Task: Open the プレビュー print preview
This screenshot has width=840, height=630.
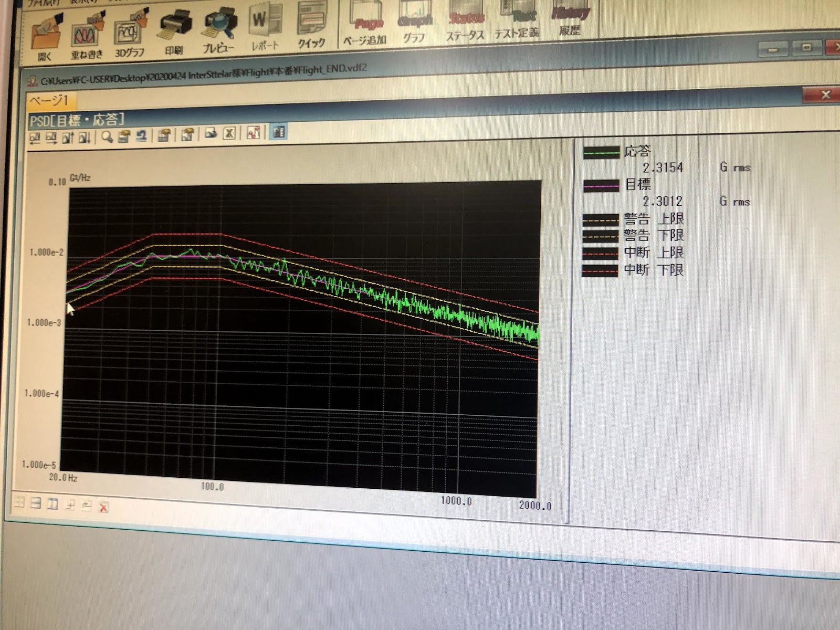Action: pyautogui.click(x=219, y=29)
